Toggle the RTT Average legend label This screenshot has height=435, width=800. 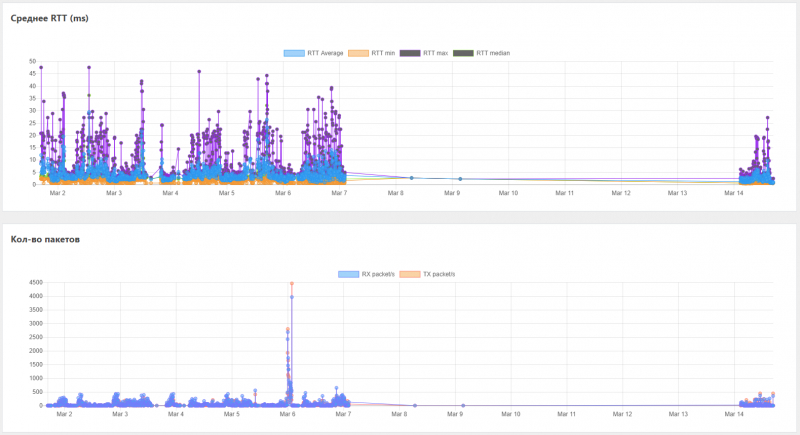[x=325, y=53]
